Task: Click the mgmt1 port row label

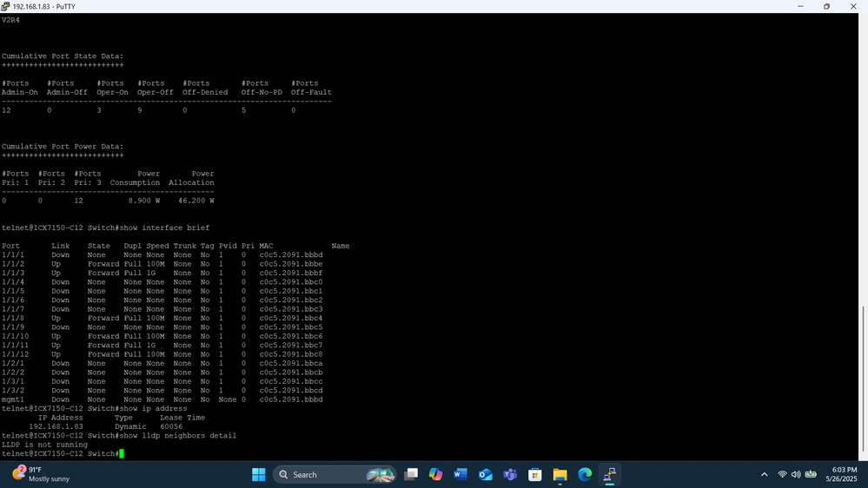Action: tap(13, 399)
